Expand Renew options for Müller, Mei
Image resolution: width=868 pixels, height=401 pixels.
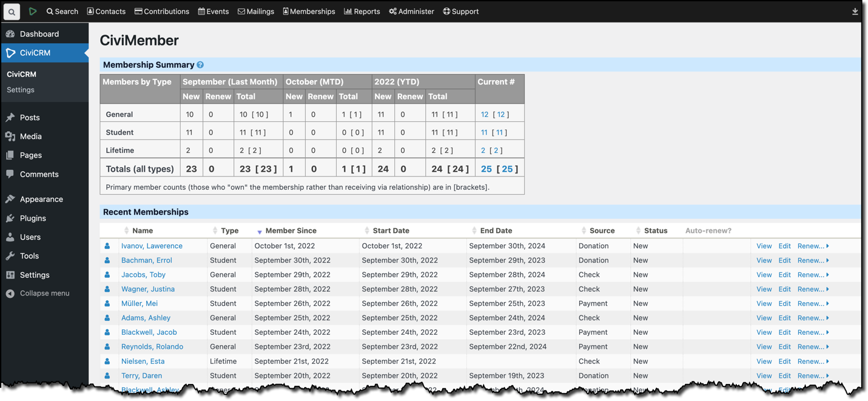(x=813, y=303)
